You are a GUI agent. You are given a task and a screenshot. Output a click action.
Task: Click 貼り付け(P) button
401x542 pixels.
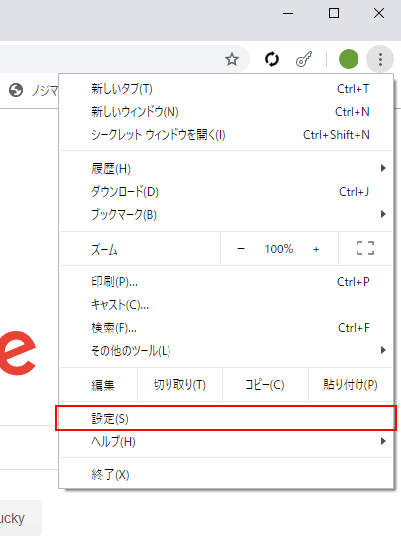(350, 384)
